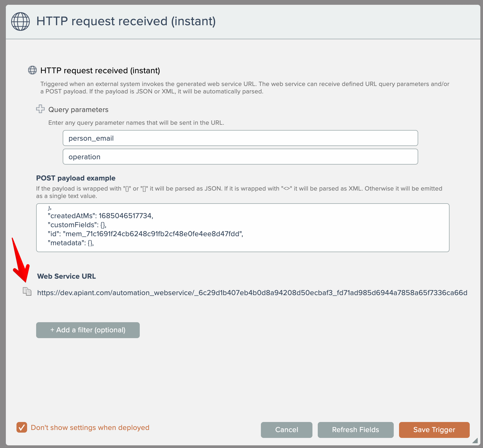The image size is (483, 448).
Task: Cancel the trigger settings dialog
Action: [286, 430]
